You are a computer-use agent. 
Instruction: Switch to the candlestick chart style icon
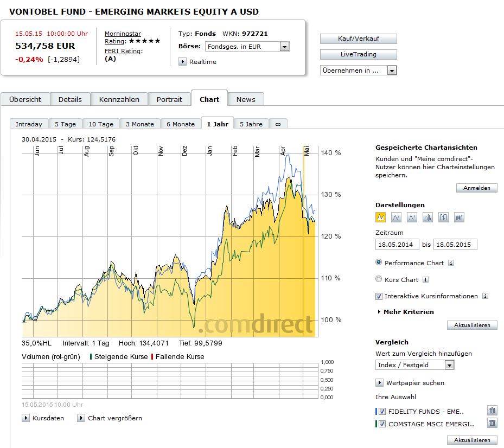(460, 217)
